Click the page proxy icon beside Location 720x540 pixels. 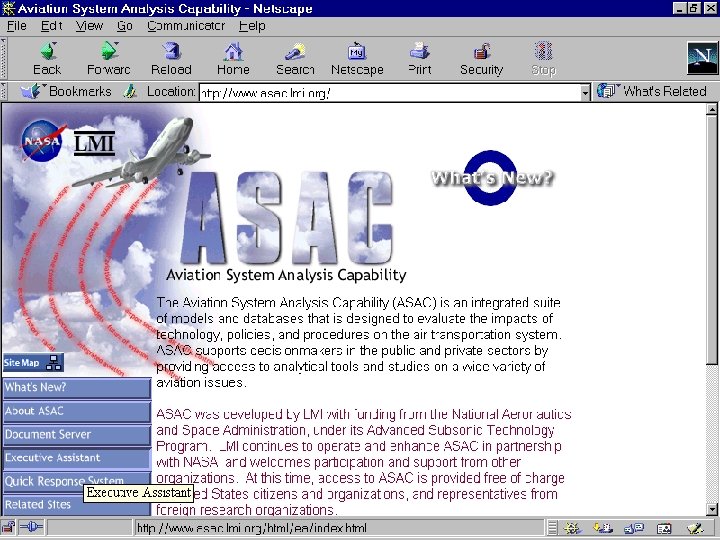coord(130,91)
